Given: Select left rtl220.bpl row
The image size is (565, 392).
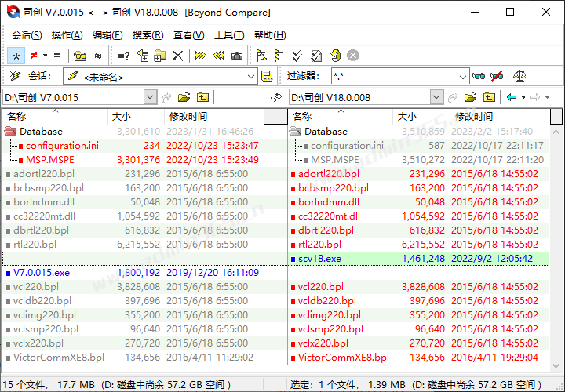Looking at the screenshot, I should [133, 245].
